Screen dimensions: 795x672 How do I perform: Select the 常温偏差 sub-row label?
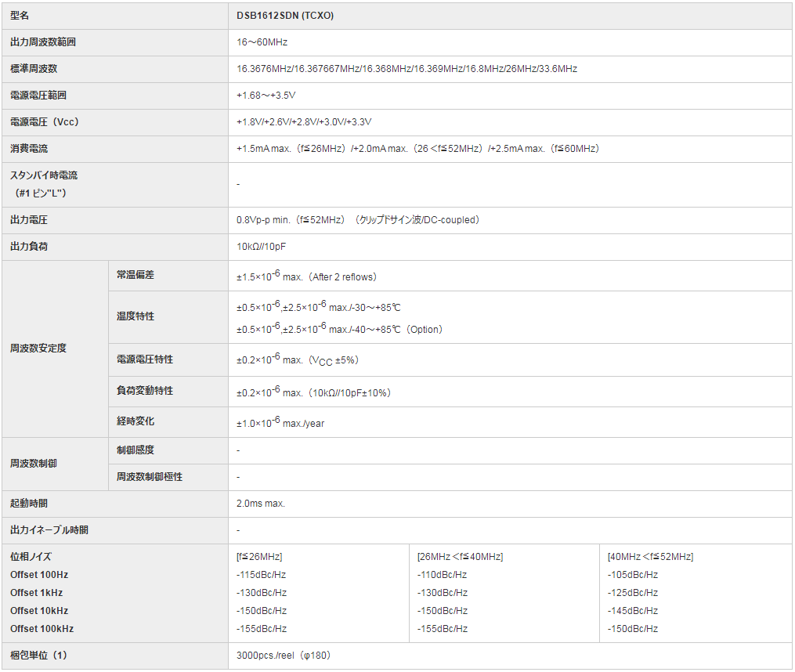tap(136, 276)
